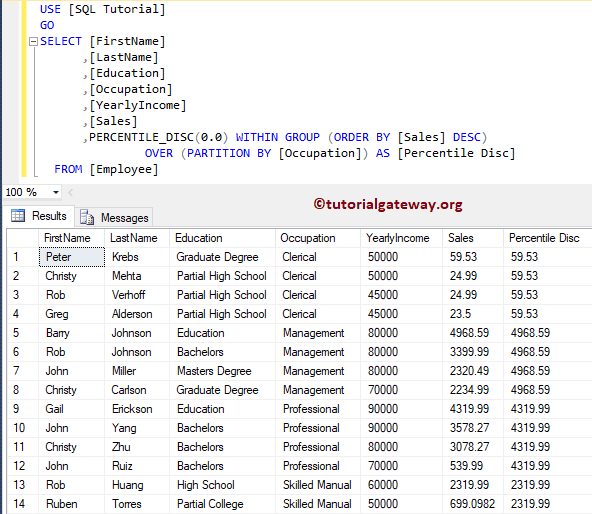Select row header number 14
The height and width of the screenshot is (514, 592).
pyautogui.click(x=23, y=504)
